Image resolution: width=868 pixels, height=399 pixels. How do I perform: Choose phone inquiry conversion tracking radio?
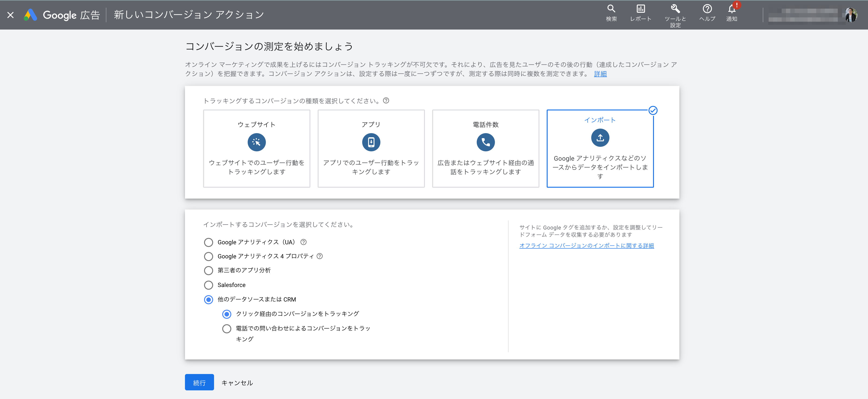[227, 329]
